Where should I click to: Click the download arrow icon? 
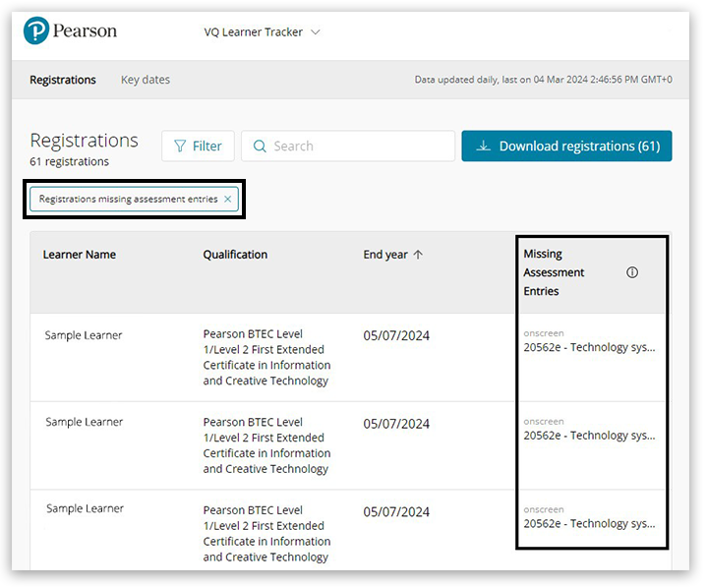[483, 147]
